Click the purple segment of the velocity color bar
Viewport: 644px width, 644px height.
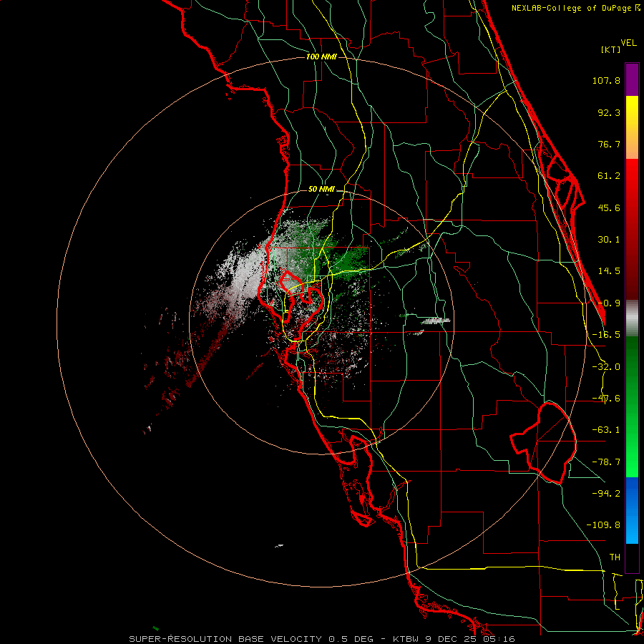click(x=632, y=79)
